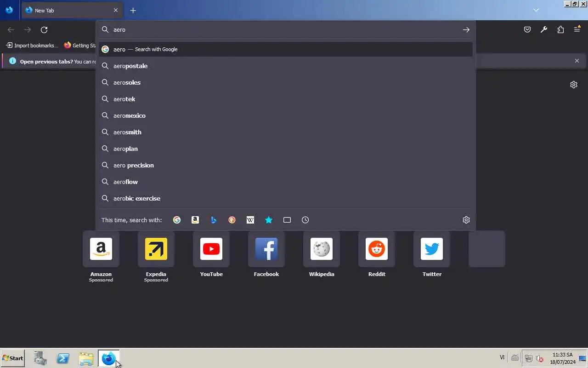Search history using clock icon
588x368 pixels.
pos(305,220)
